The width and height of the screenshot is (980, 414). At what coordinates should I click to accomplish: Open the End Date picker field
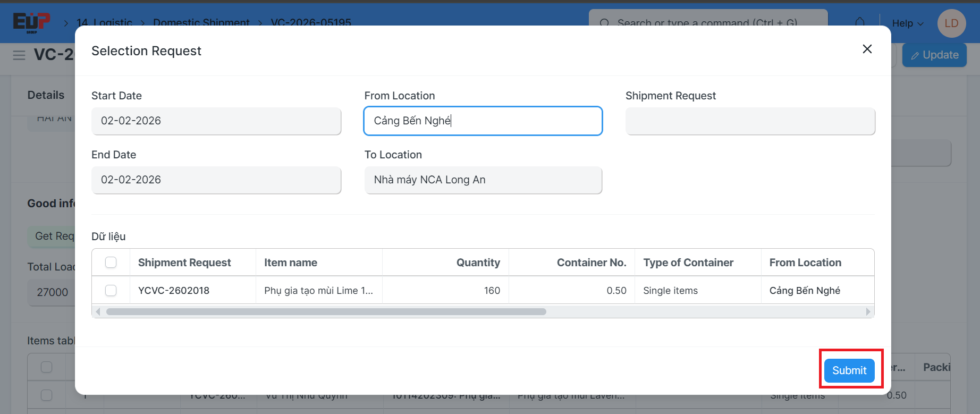click(216, 180)
